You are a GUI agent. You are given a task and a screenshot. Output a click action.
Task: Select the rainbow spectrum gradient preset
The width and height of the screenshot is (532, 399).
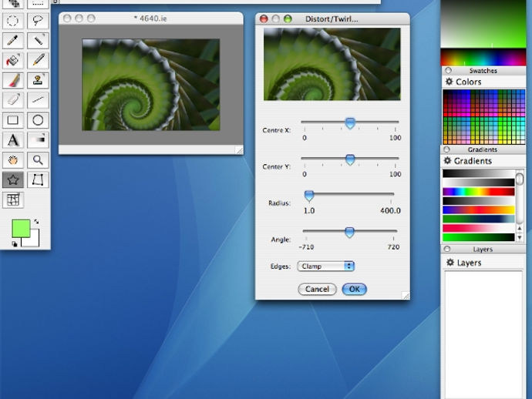pyautogui.click(x=478, y=192)
